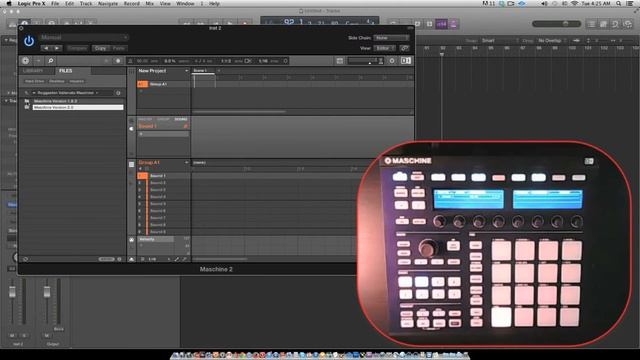Open the View Editor dropdown
This screenshot has height=360, width=640.
[x=384, y=48]
